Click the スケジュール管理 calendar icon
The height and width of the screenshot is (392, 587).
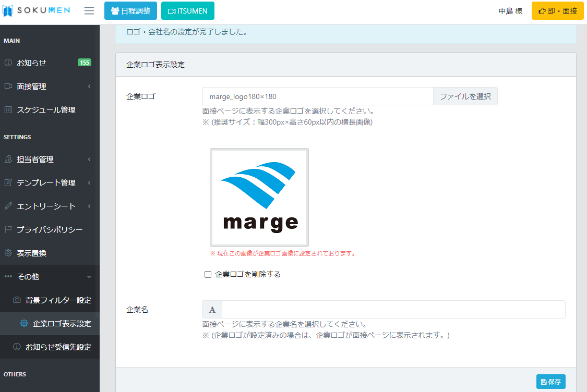coord(8,110)
